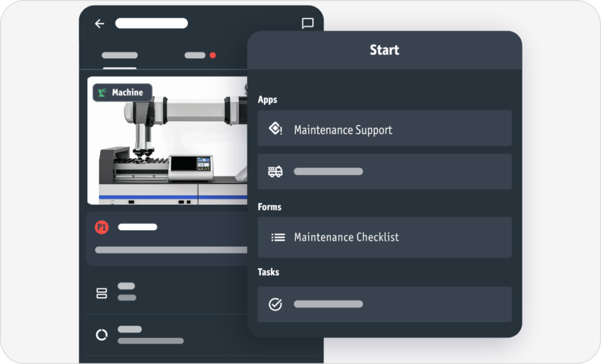This screenshot has height=364, width=601.
Task: Select the delivery truck app icon
Action: coord(275,171)
